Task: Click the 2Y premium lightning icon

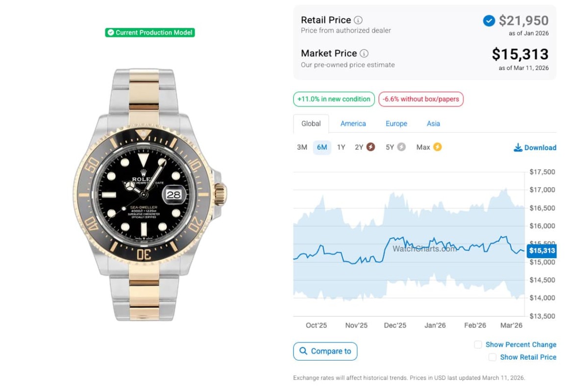Action: (371, 147)
